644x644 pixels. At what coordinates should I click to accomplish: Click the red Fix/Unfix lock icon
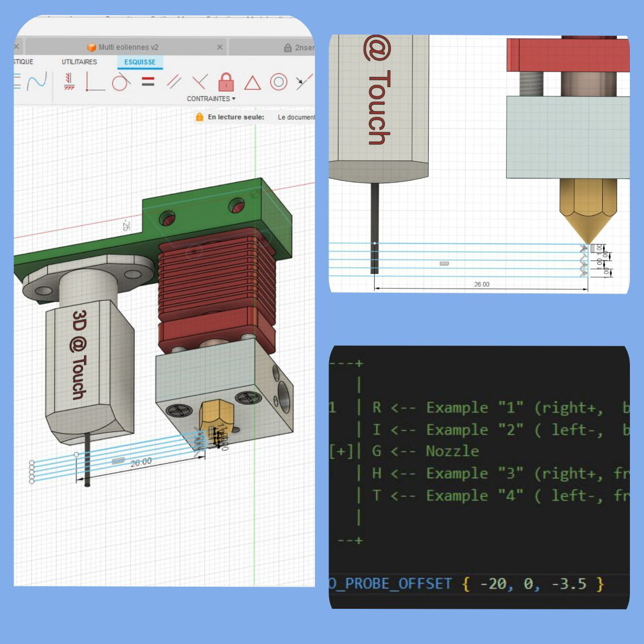(x=226, y=82)
